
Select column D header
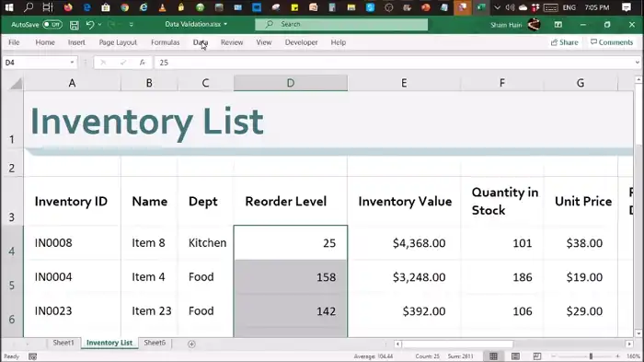[x=291, y=83]
